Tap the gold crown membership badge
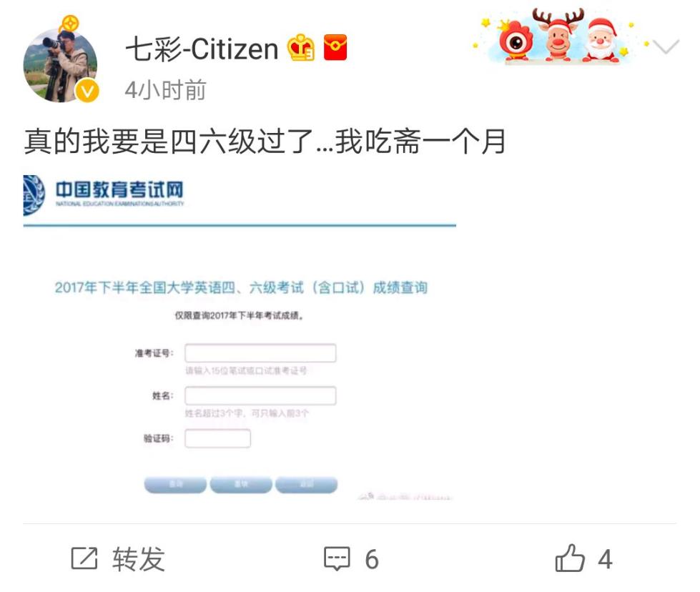The width and height of the screenshot is (700, 592). click(300, 47)
